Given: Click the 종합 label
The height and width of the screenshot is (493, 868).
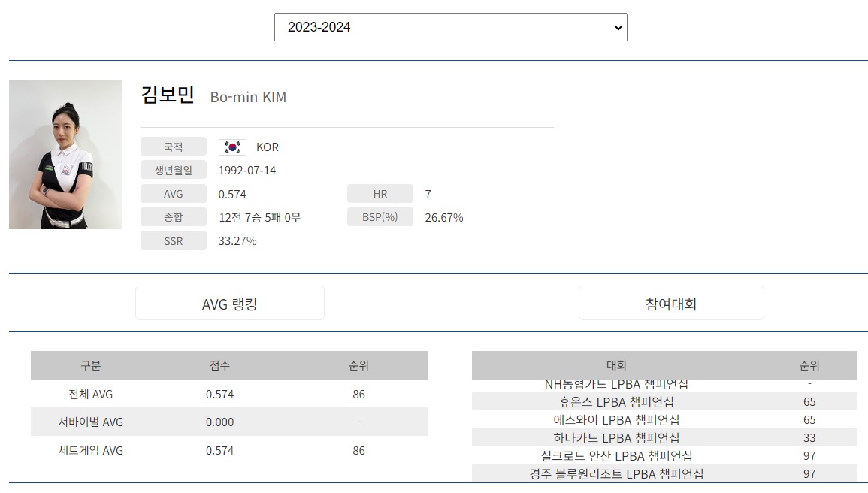Looking at the screenshot, I should (x=174, y=217).
